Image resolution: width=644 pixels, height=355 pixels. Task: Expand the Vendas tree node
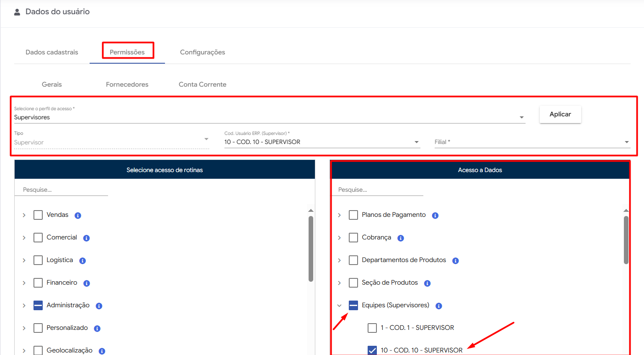click(24, 215)
